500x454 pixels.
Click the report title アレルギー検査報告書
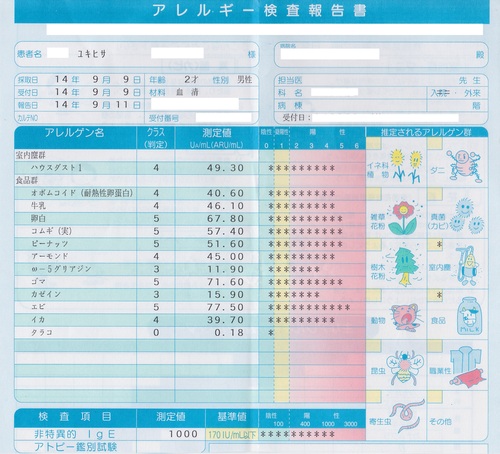(x=259, y=11)
